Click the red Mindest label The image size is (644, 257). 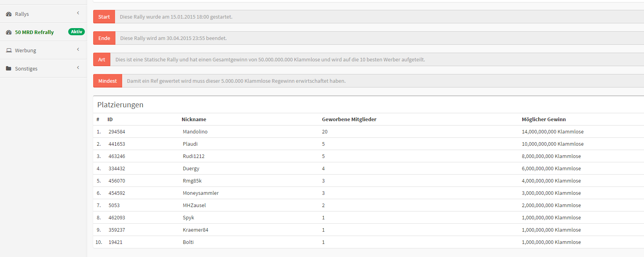pos(107,81)
